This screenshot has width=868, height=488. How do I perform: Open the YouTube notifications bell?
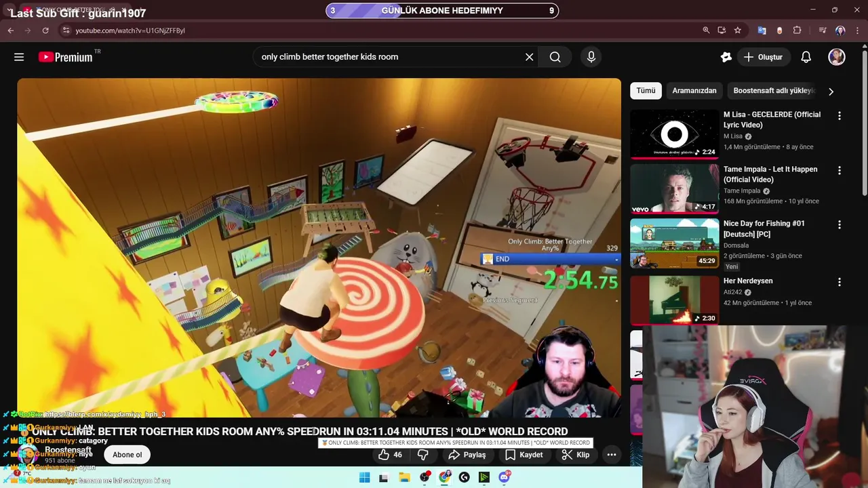(x=806, y=57)
